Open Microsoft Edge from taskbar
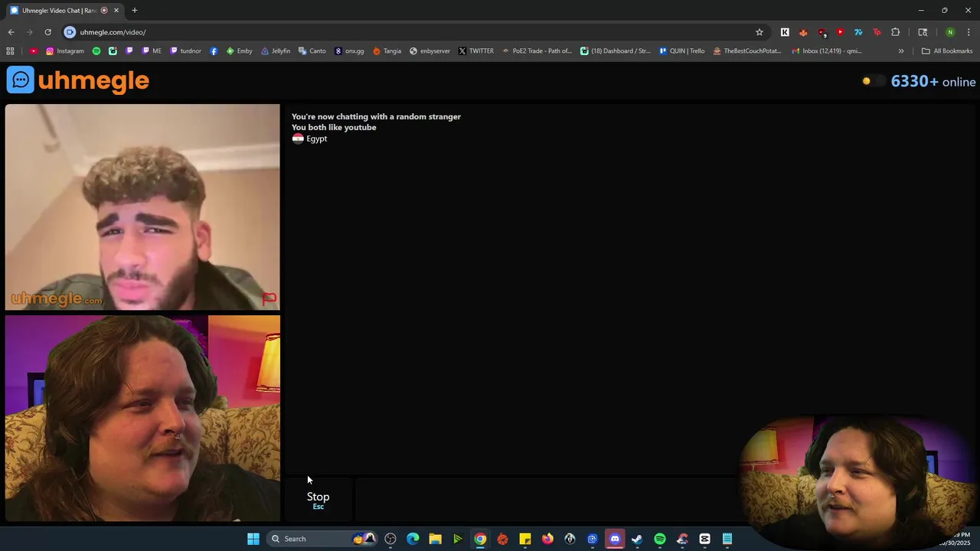 pyautogui.click(x=413, y=539)
